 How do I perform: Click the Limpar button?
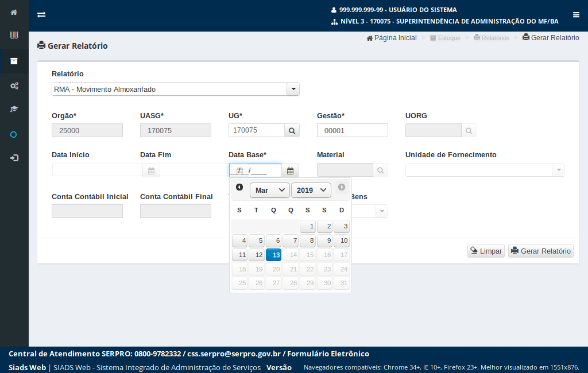click(x=486, y=251)
